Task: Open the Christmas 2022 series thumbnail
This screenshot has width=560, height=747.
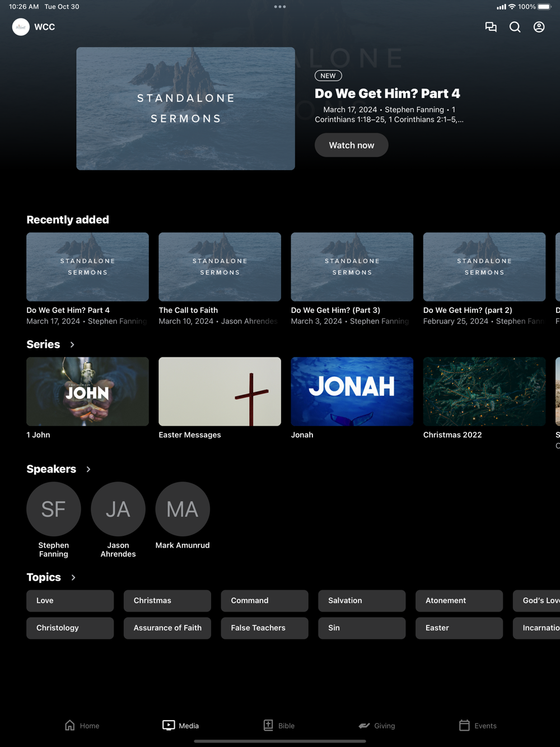Action: coord(484,391)
